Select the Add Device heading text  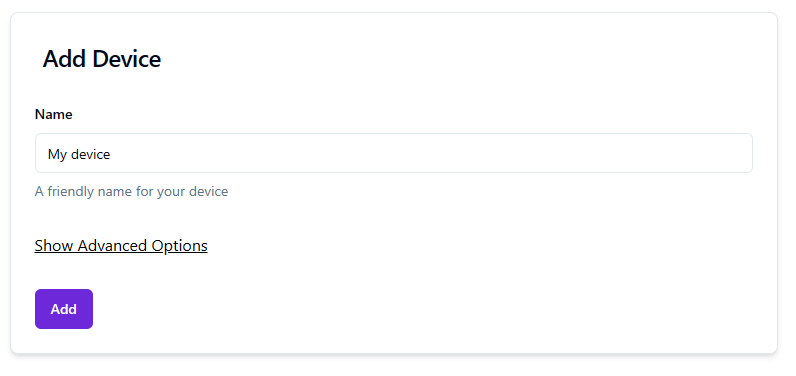(102, 59)
